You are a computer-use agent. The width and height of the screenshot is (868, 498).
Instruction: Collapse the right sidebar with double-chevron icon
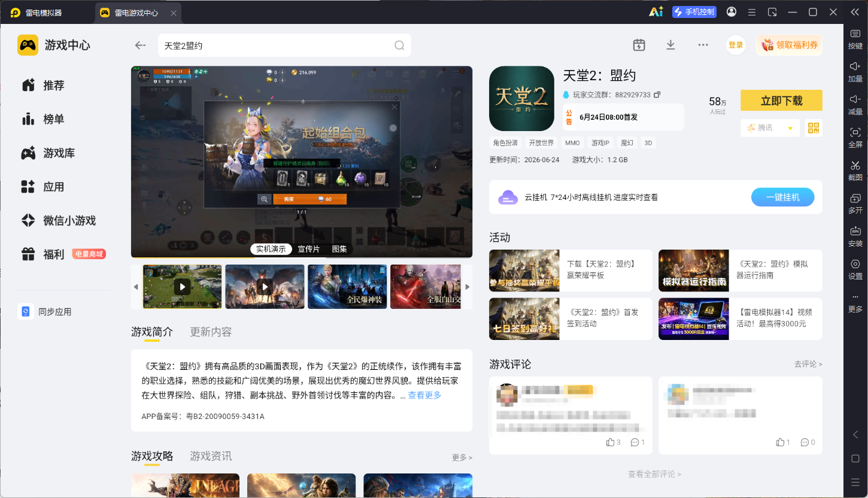(855, 12)
